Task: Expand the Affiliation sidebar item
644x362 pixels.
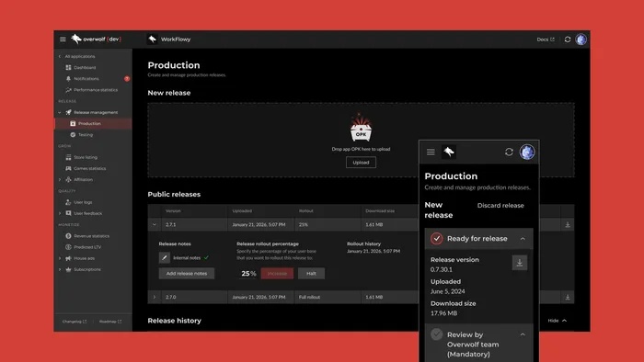Action: (60, 179)
